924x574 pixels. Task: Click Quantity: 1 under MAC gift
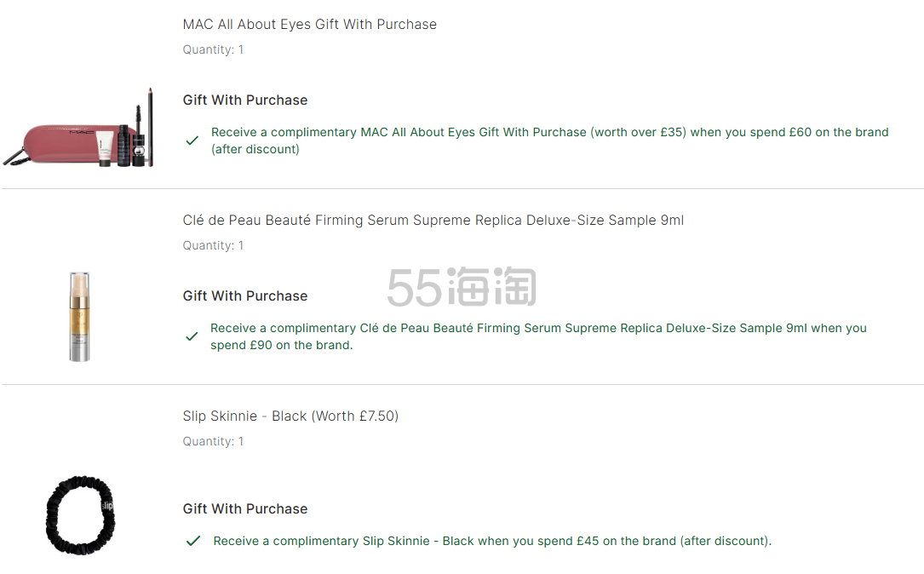coord(213,50)
